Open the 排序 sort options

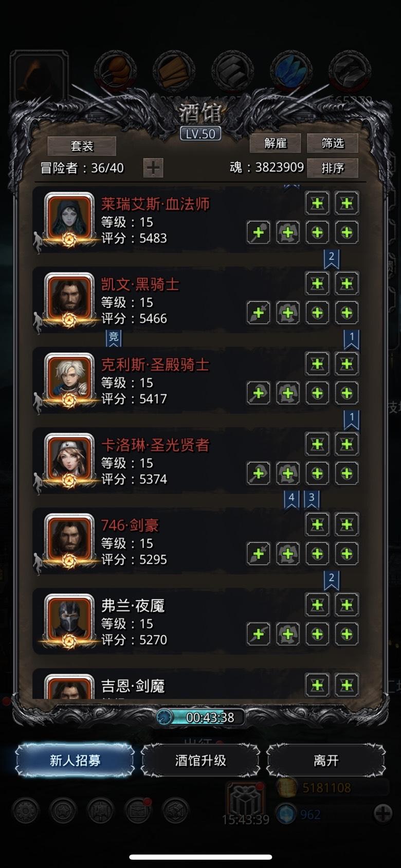pos(333,168)
